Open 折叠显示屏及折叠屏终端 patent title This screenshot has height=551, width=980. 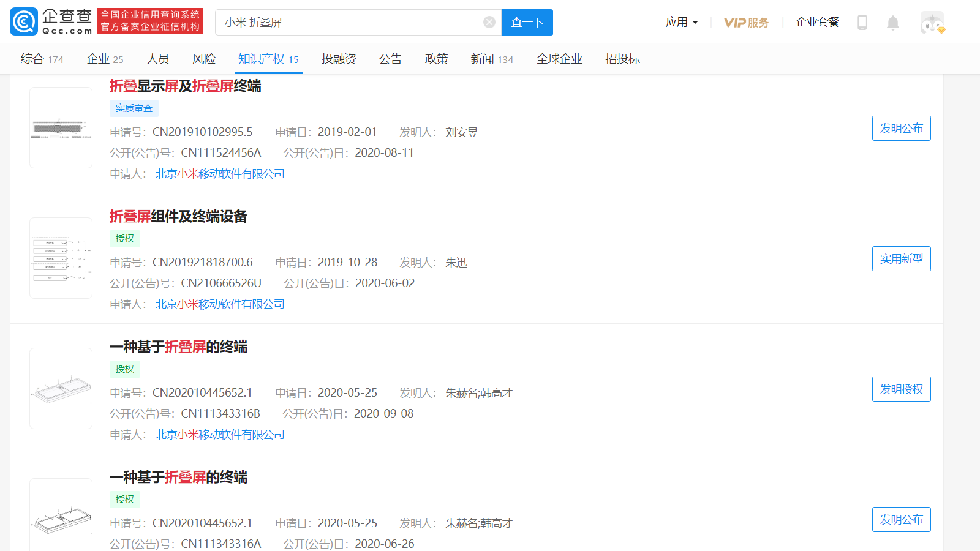click(x=185, y=86)
